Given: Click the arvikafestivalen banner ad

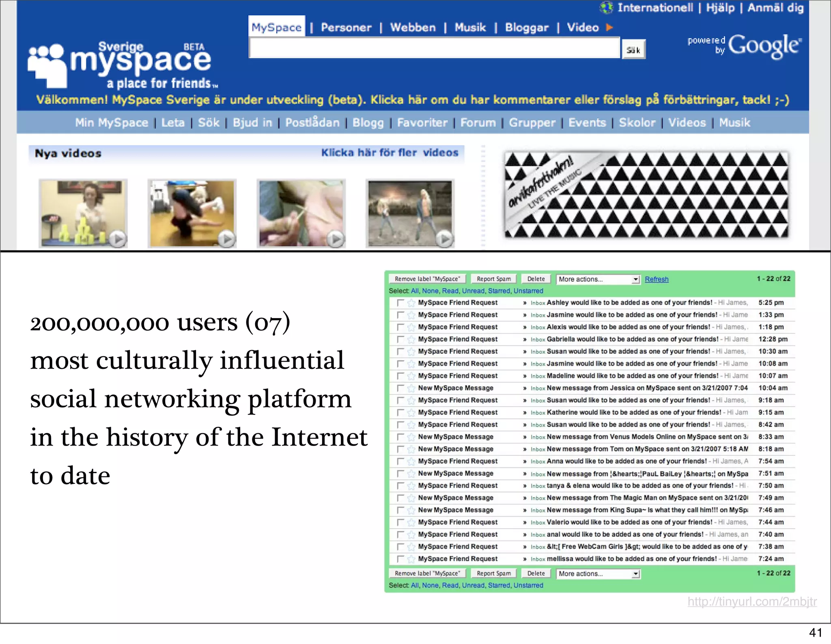Looking at the screenshot, I should tap(646, 195).
